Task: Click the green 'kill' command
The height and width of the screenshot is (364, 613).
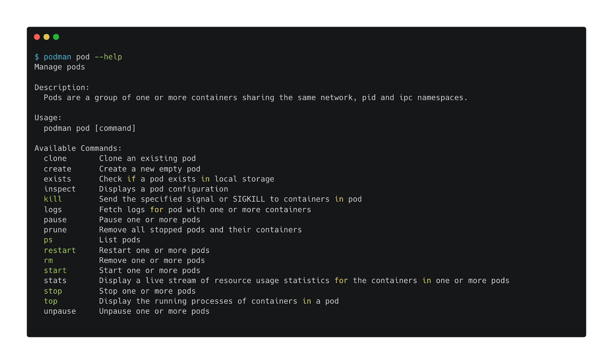Action: click(53, 199)
